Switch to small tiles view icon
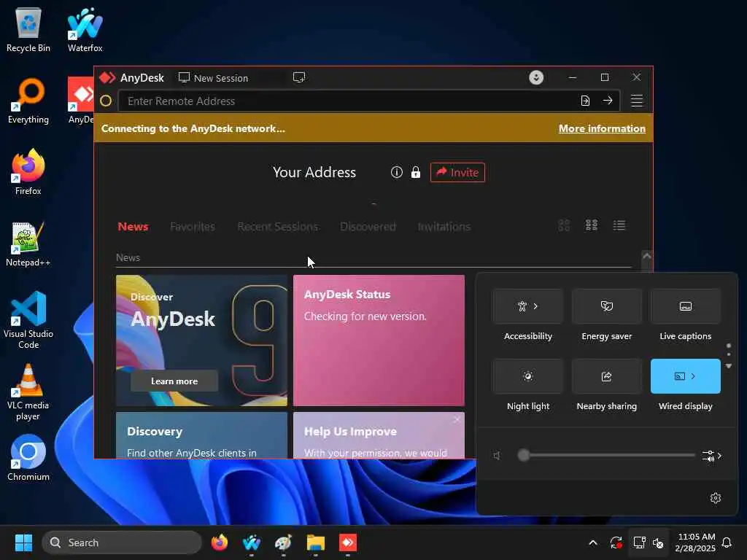 pyautogui.click(x=591, y=225)
